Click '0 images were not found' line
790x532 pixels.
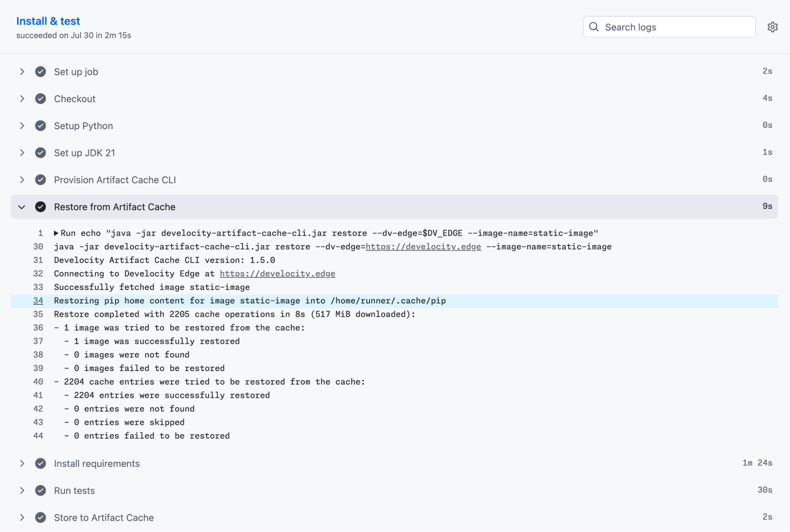coord(126,355)
